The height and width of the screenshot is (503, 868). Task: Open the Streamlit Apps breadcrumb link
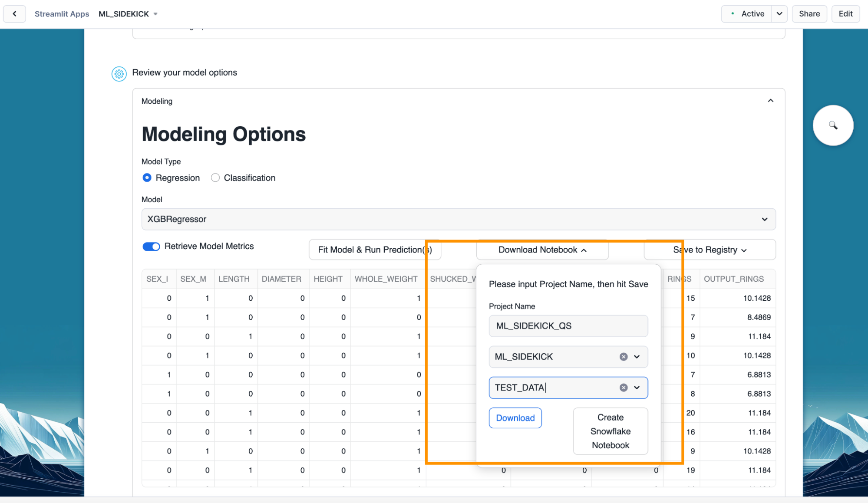point(62,14)
